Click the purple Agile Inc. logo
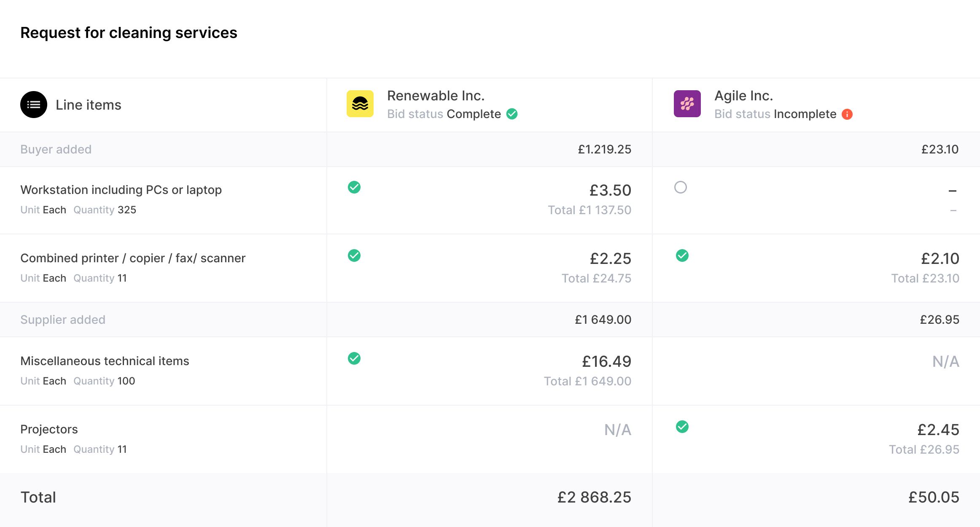Viewport: 980px width, 527px height. pyautogui.click(x=687, y=104)
